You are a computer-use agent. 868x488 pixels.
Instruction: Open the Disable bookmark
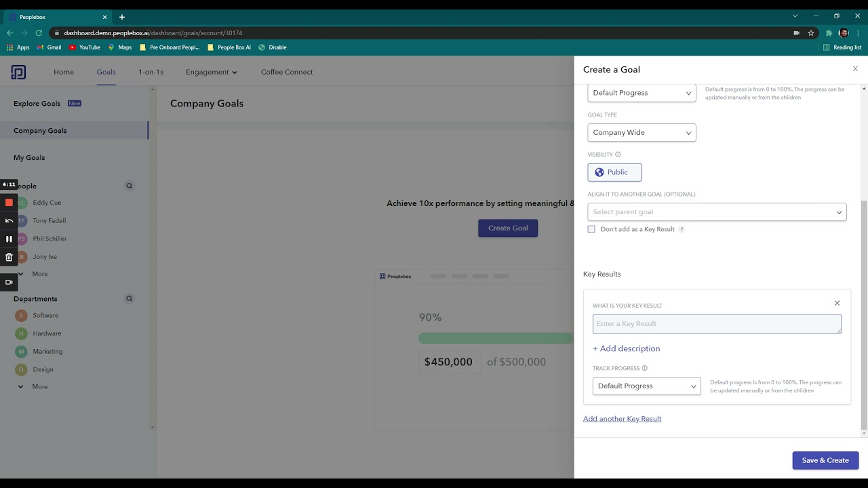point(273,47)
